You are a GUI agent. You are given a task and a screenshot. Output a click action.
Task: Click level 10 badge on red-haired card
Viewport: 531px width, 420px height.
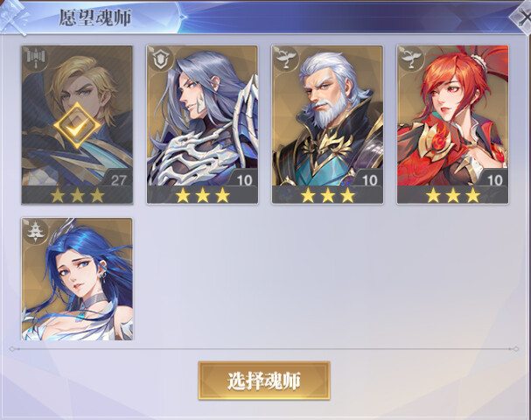[x=495, y=180]
